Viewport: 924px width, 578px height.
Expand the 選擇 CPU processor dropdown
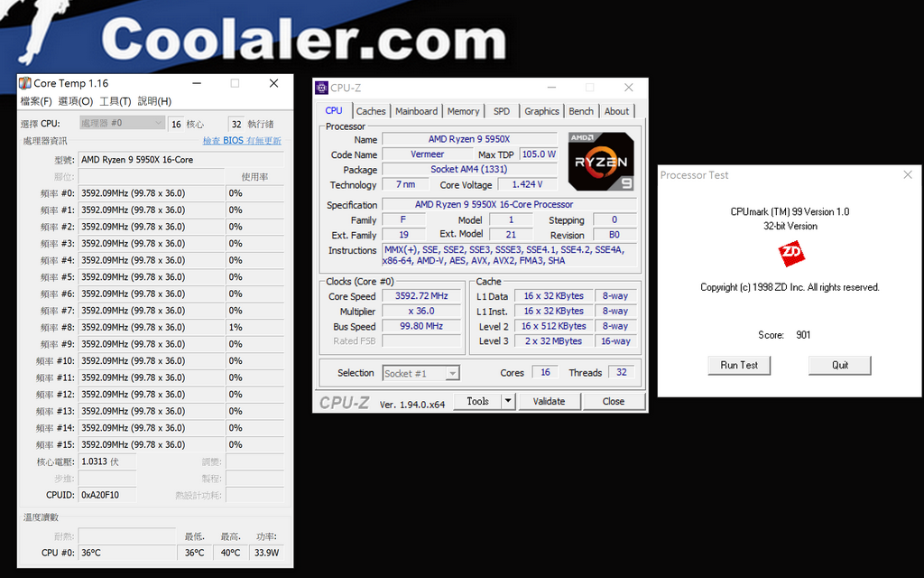tap(122, 123)
